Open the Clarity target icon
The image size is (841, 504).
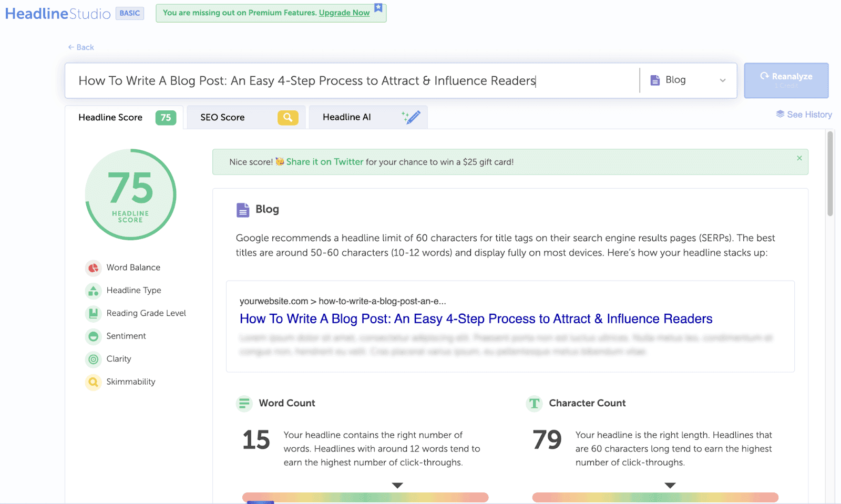93,359
